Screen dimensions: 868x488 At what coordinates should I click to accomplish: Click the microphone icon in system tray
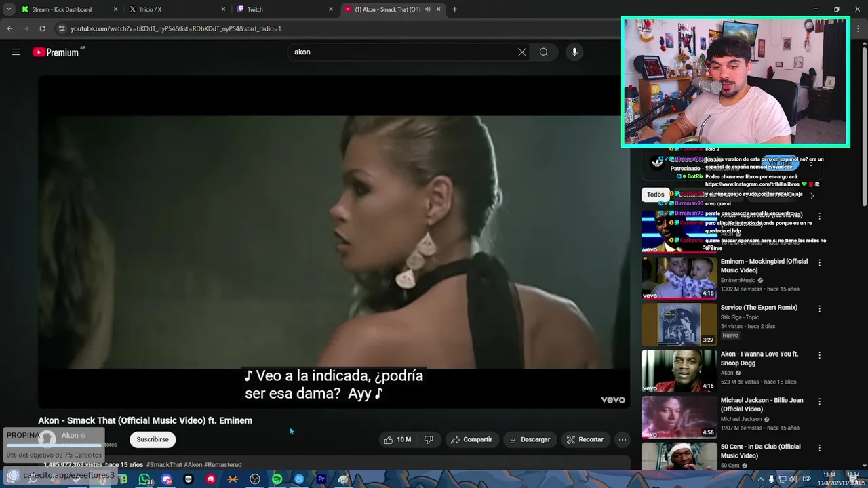coord(771,479)
